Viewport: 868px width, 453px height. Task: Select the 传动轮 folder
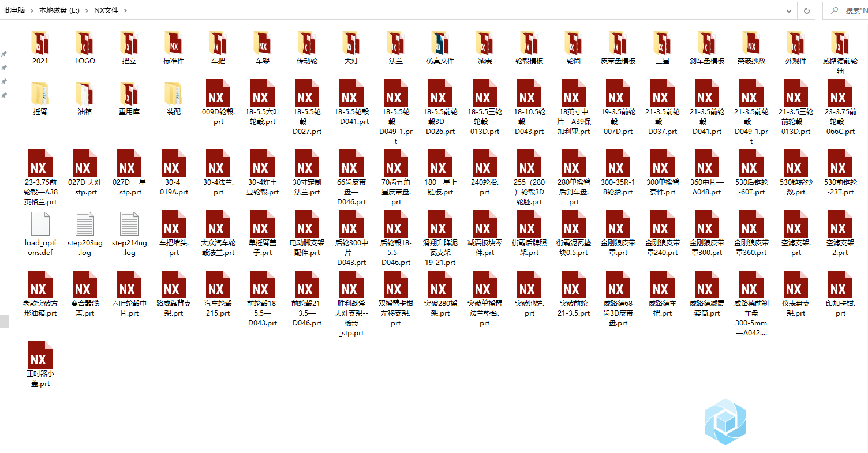click(307, 48)
